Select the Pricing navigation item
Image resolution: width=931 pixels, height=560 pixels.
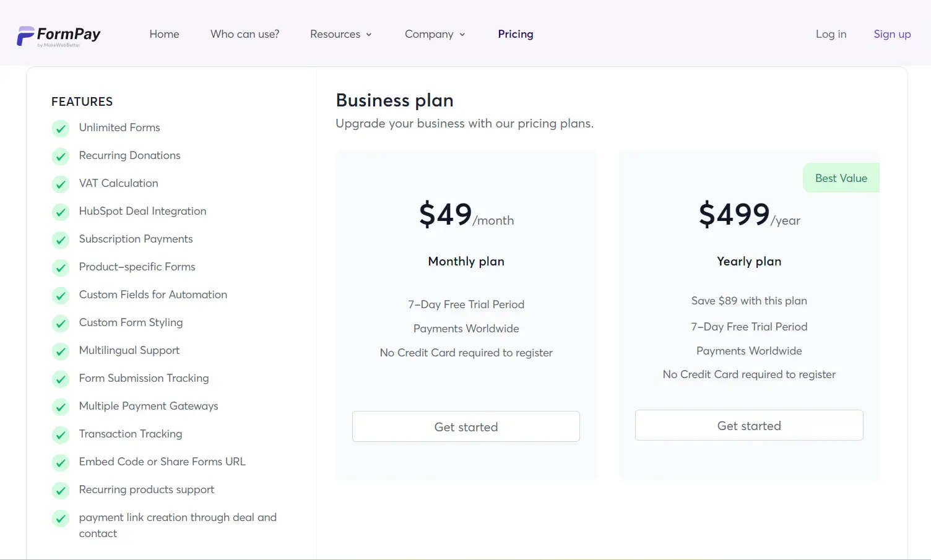coord(515,34)
